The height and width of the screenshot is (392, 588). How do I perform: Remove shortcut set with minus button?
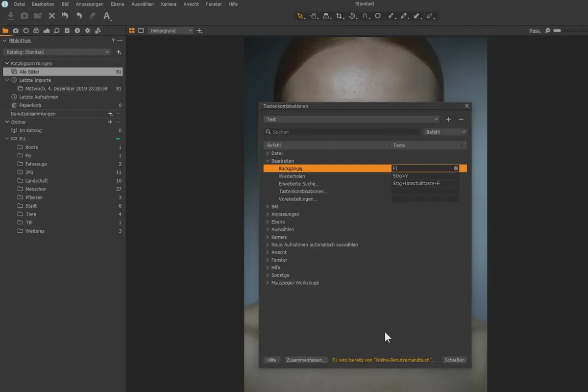click(461, 119)
